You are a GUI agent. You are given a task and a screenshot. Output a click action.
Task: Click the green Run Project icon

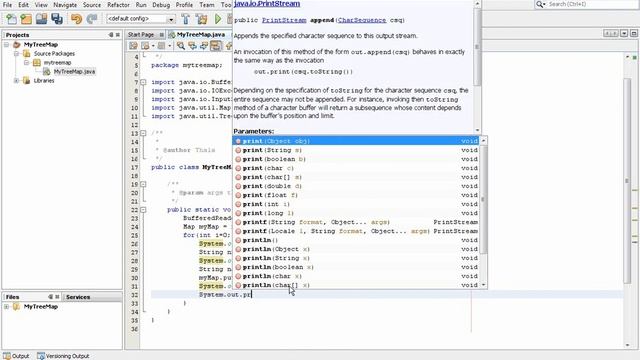coord(218,19)
